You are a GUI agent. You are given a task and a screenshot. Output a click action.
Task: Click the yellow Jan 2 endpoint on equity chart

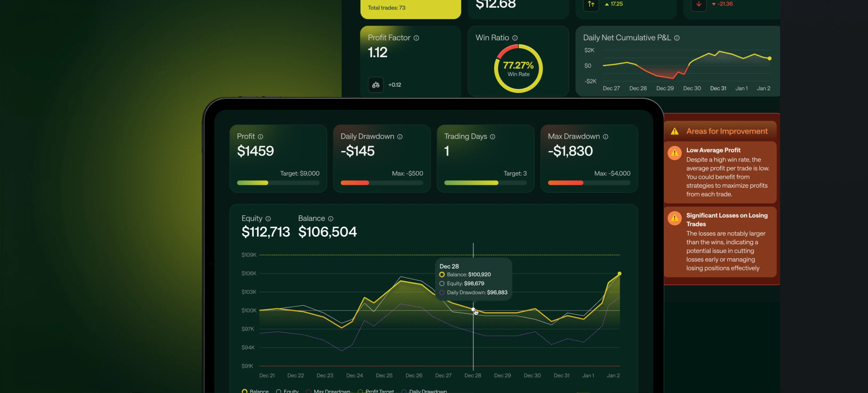click(x=619, y=274)
